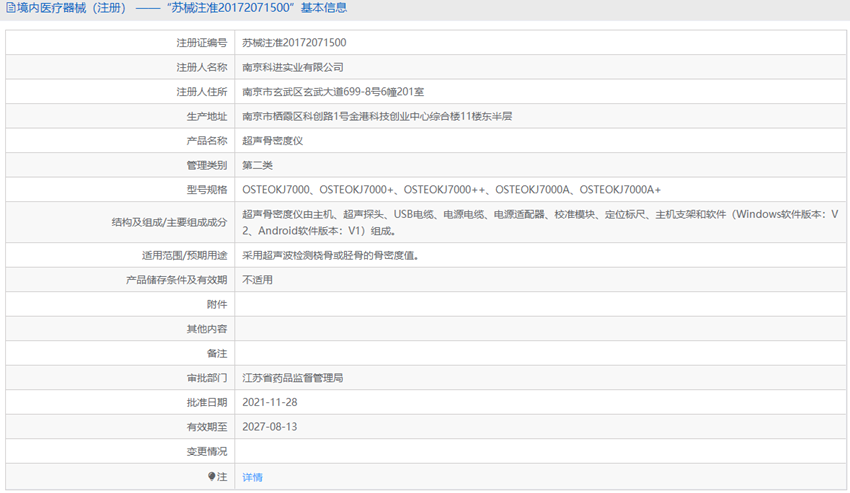Select category value 第二类
Viewport: 850px width, 493px height.
pyautogui.click(x=257, y=165)
